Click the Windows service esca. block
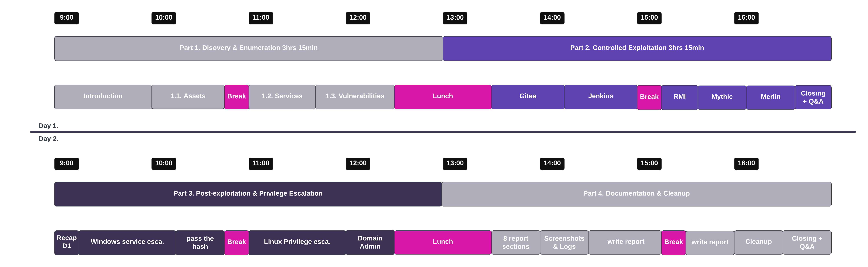Screen dimensions: 868x267 tap(127, 242)
